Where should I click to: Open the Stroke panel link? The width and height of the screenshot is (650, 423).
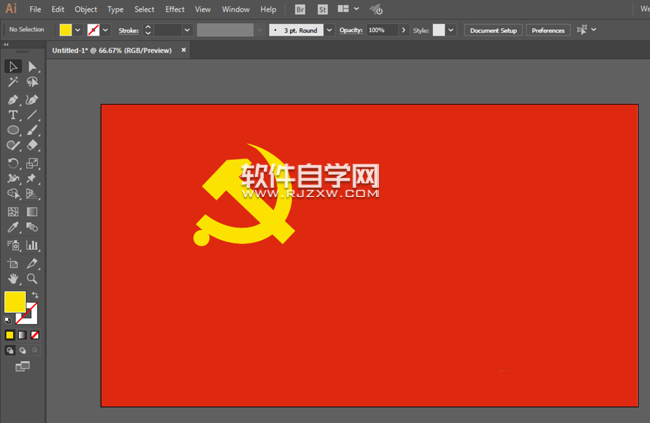pyautogui.click(x=129, y=30)
